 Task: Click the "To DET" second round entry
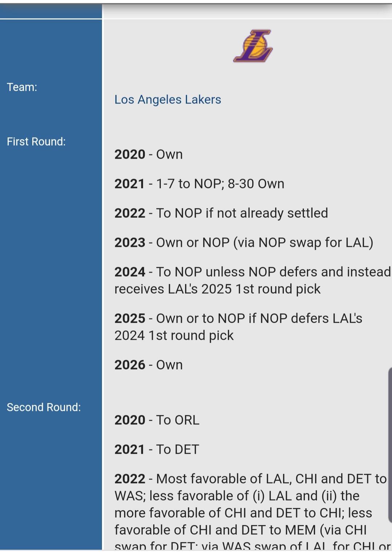[177, 449]
